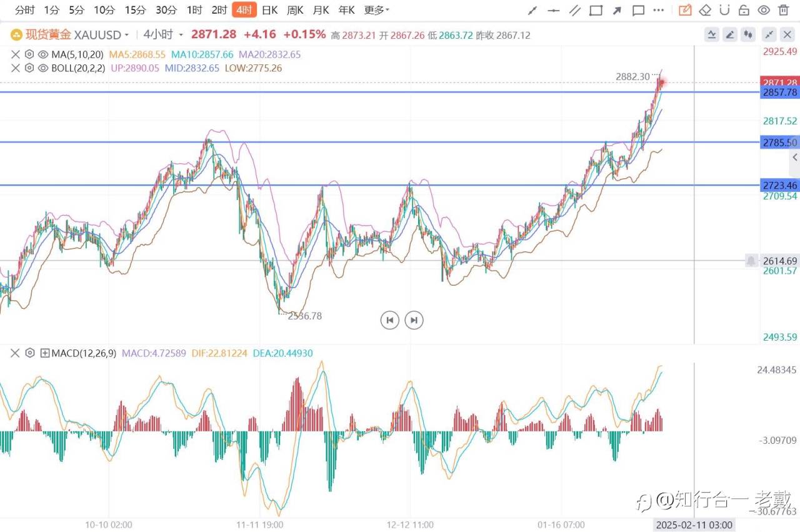
Task: Select the parallel channel drawing tool
Action: point(574,10)
